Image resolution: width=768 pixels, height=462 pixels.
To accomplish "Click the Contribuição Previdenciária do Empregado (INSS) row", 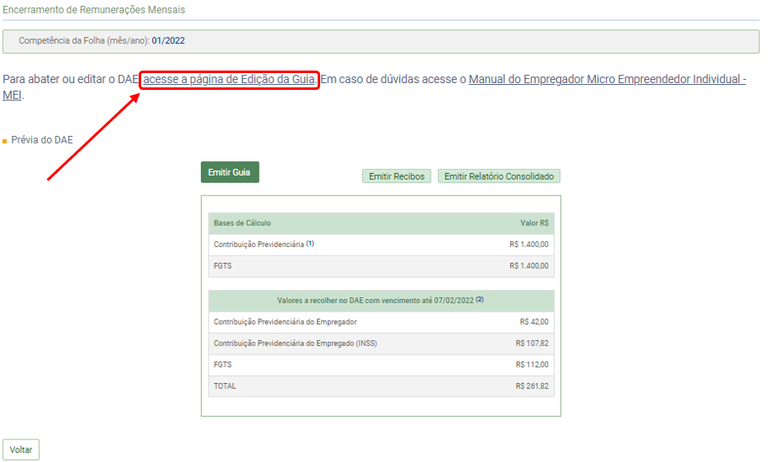I will pos(295,343).
